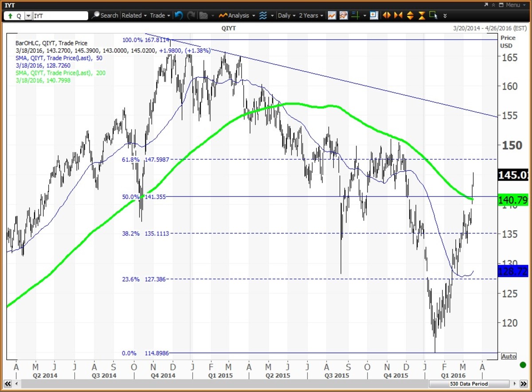Screen dimensions: 532x392
Task: Open the 2 Years range dropdown
Action: click(x=311, y=16)
